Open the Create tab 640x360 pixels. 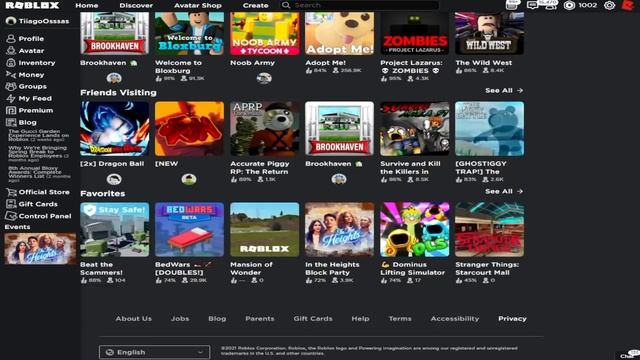(x=256, y=5)
